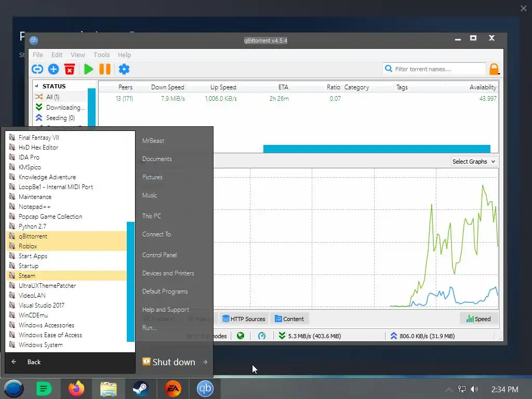The height and width of the screenshot is (399, 532).
Task: Open the Edit menu
Action: click(x=57, y=55)
